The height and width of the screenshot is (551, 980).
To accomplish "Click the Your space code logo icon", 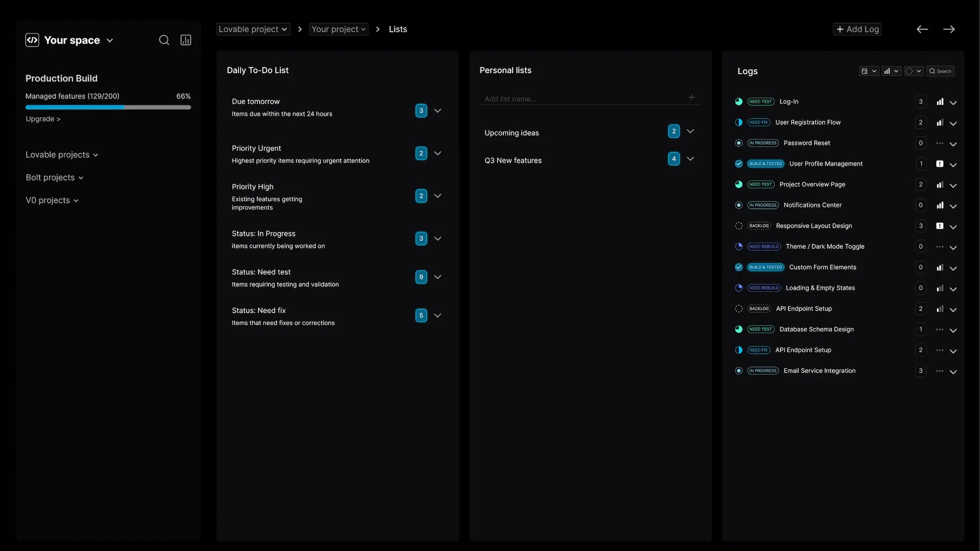I will tap(32, 40).
